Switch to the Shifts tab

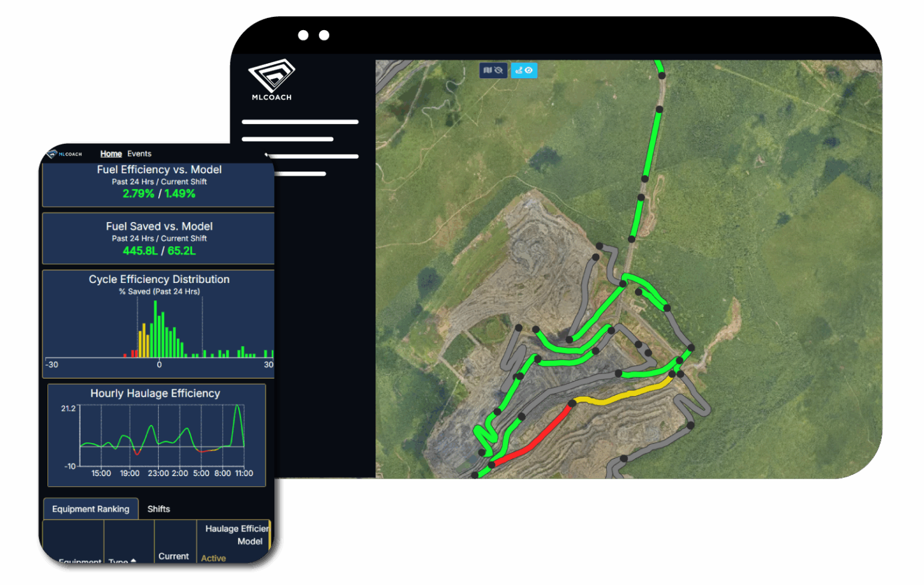[159, 509]
